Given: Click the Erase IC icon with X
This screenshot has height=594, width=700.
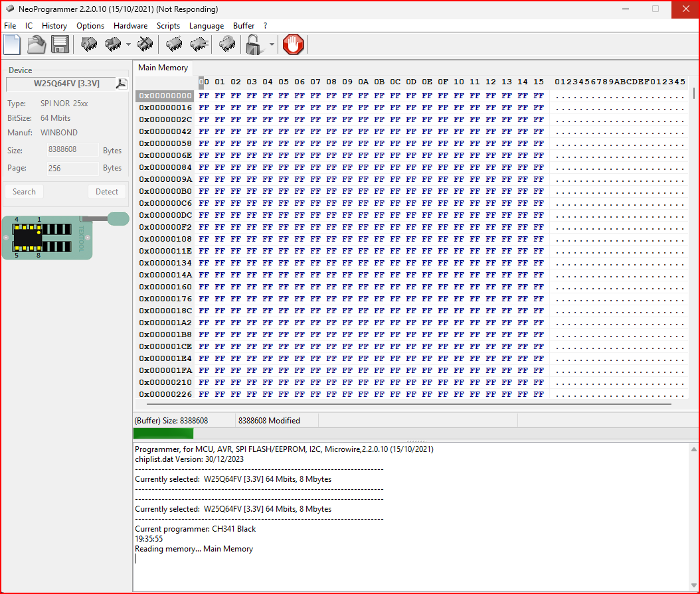Looking at the screenshot, I should pos(145,44).
